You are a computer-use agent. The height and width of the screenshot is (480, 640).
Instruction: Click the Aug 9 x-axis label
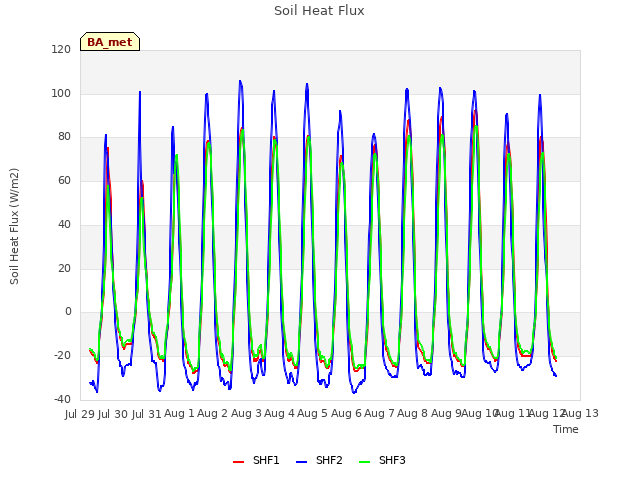coord(446,413)
